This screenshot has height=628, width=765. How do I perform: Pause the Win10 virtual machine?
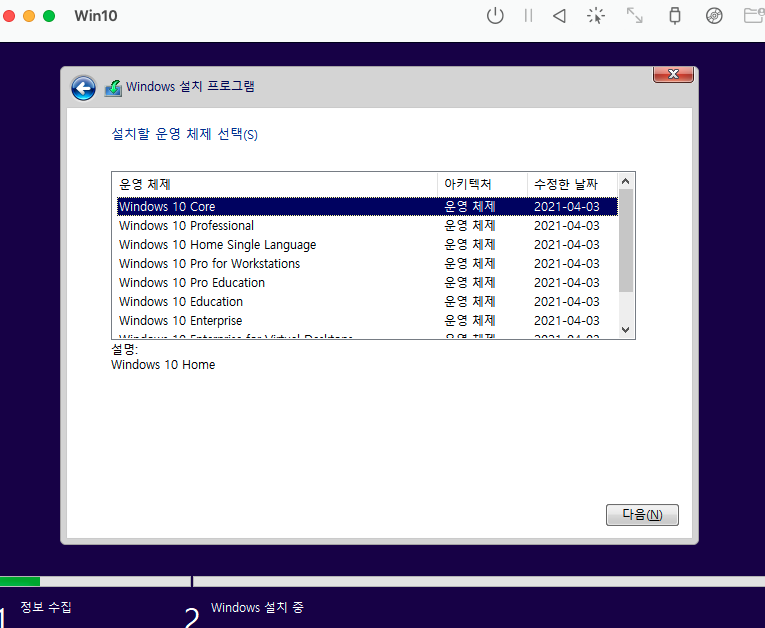click(528, 16)
